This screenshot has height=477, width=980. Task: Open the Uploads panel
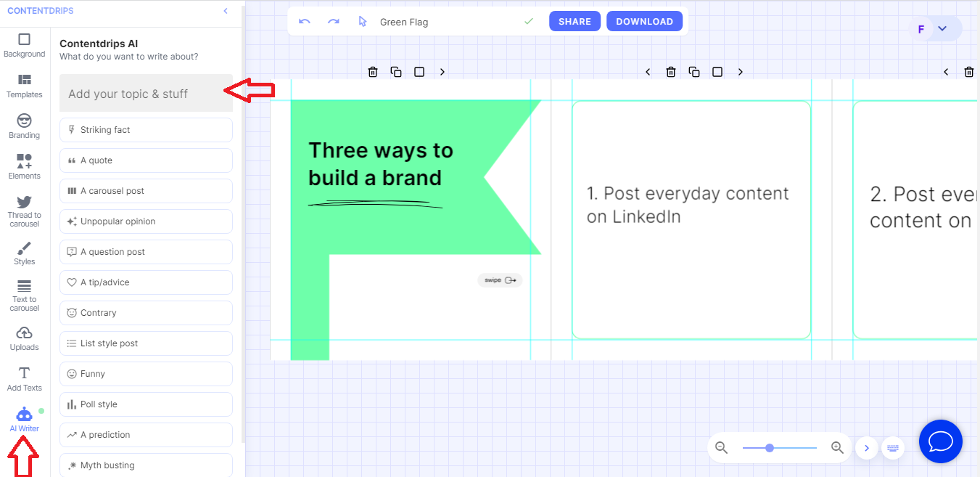(24, 338)
